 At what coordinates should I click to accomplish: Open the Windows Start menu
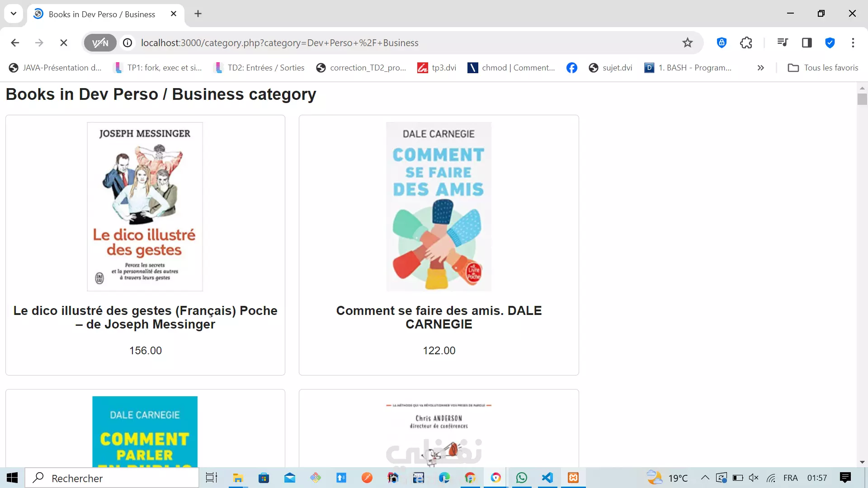click(12, 478)
